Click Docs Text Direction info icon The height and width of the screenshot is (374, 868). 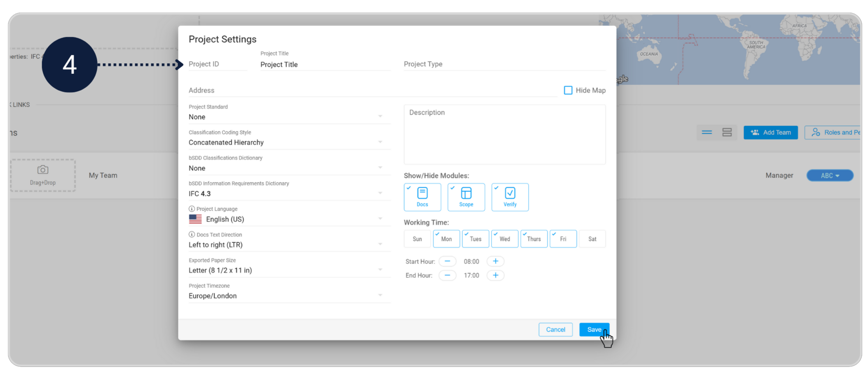pos(192,235)
